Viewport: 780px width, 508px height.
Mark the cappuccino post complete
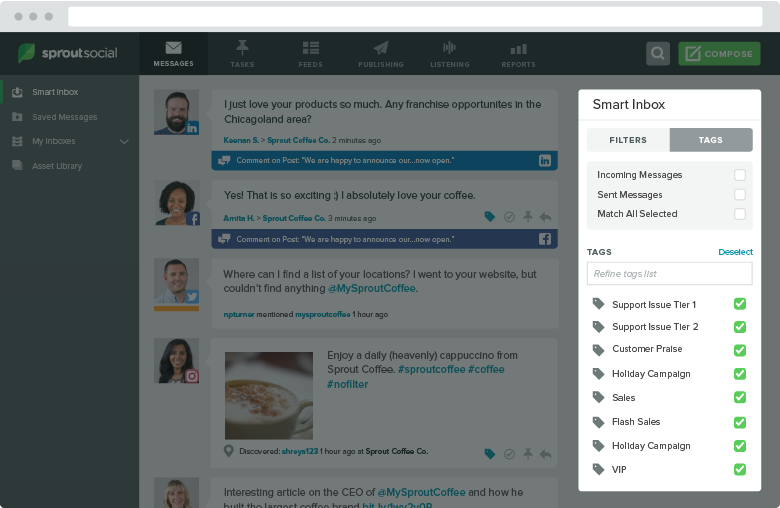tap(509, 454)
